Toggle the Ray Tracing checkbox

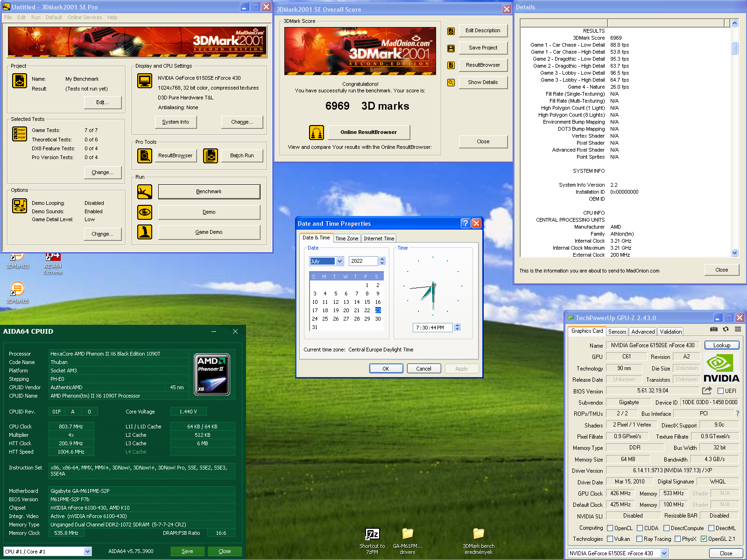(x=639, y=539)
